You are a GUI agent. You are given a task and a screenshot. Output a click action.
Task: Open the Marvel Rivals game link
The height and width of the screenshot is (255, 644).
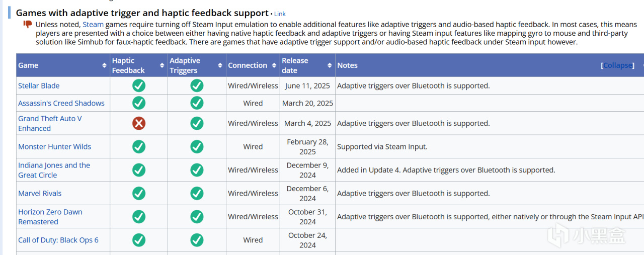click(40, 193)
